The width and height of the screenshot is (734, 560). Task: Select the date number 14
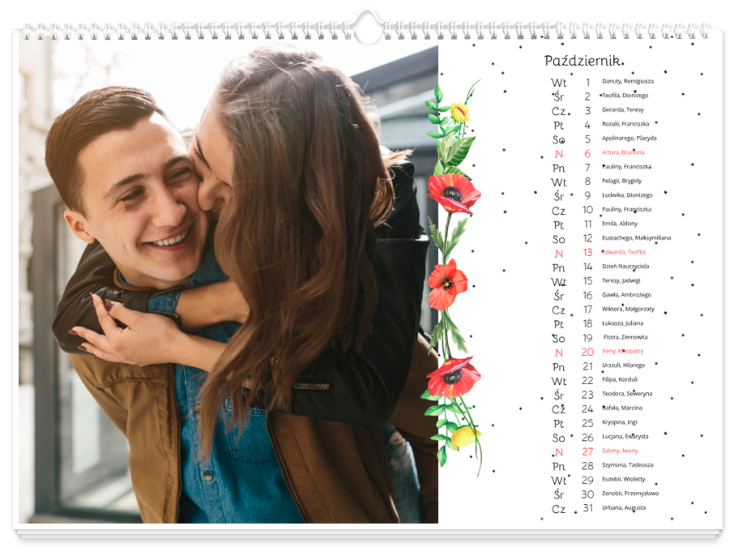click(587, 267)
